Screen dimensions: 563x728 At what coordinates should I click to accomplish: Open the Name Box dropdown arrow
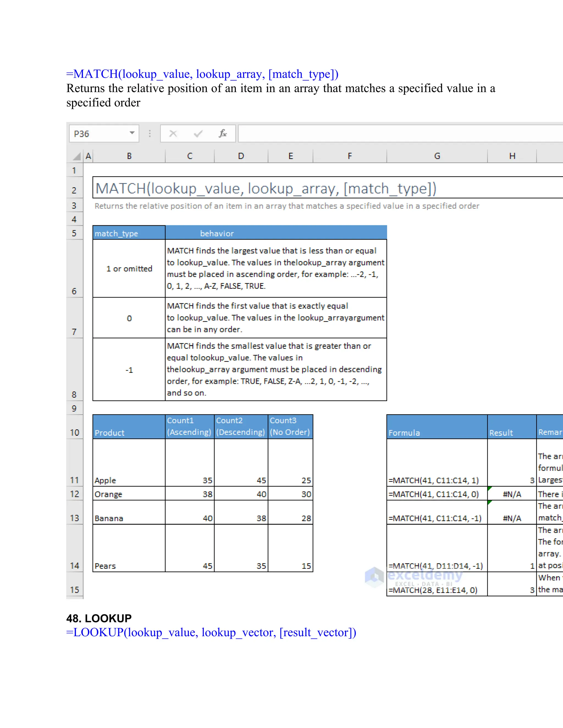[x=132, y=133]
